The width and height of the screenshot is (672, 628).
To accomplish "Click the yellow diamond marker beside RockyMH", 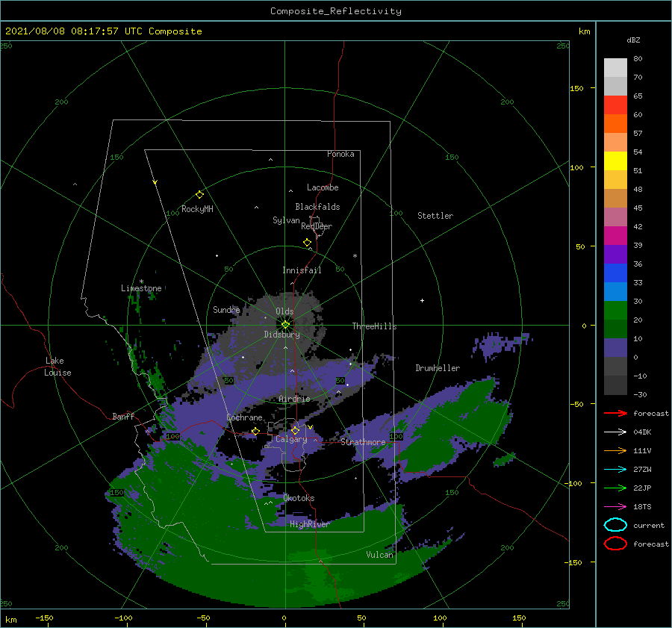I will [199, 195].
